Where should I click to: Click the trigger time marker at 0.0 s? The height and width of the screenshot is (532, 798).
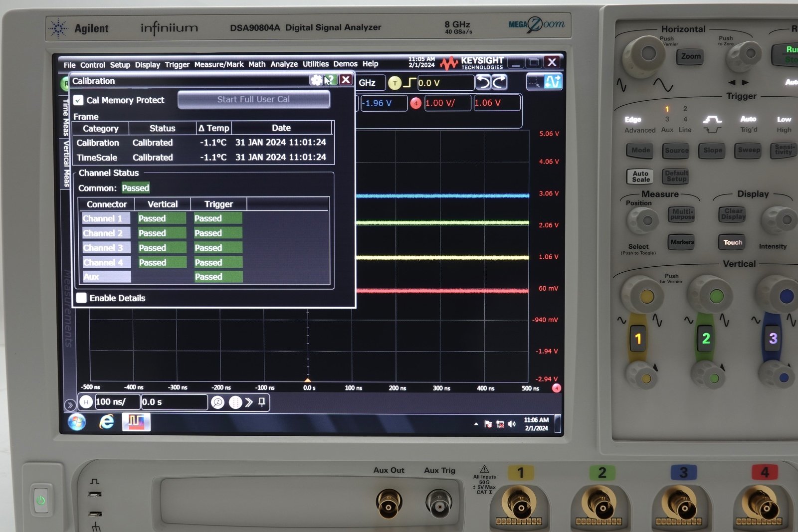[x=308, y=380]
